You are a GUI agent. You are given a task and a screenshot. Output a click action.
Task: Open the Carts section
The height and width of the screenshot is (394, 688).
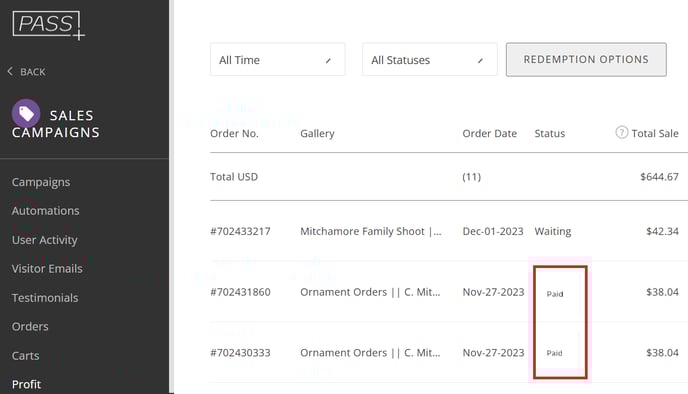25,356
